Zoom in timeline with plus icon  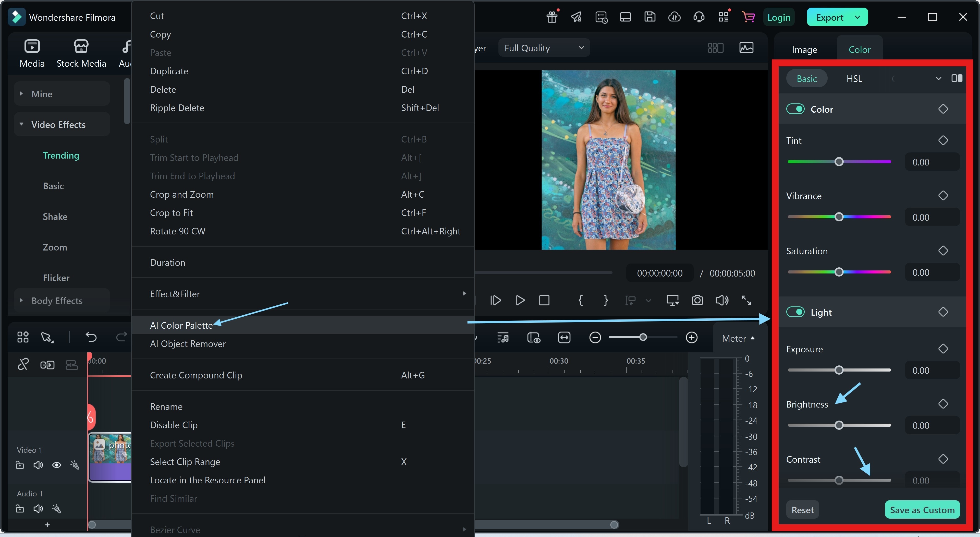[692, 338]
